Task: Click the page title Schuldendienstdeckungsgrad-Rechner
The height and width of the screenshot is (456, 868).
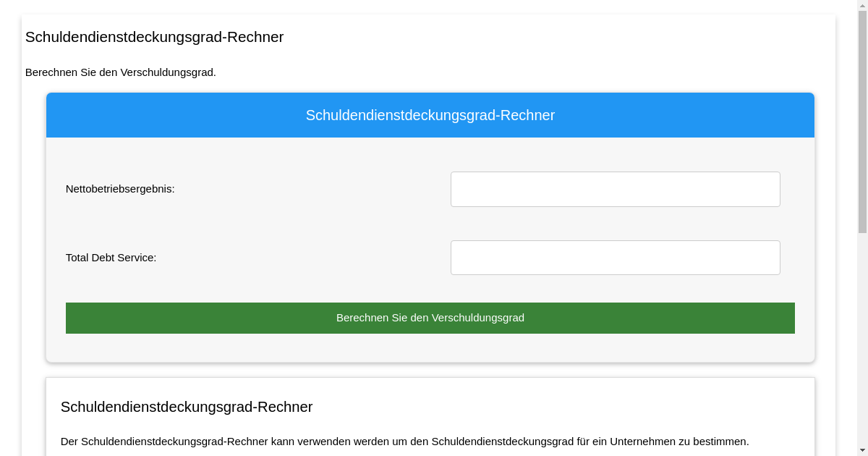Action: pyautogui.click(x=154, y=37)
